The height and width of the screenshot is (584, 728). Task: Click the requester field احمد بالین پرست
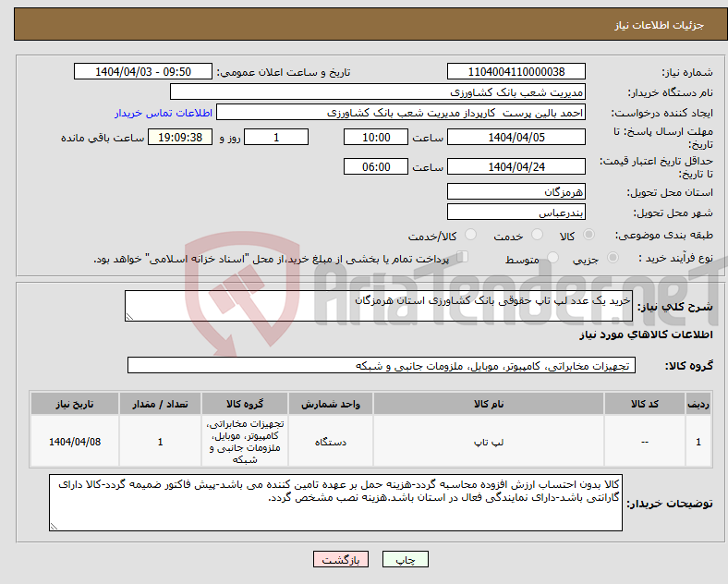click(x=401, y=113)
